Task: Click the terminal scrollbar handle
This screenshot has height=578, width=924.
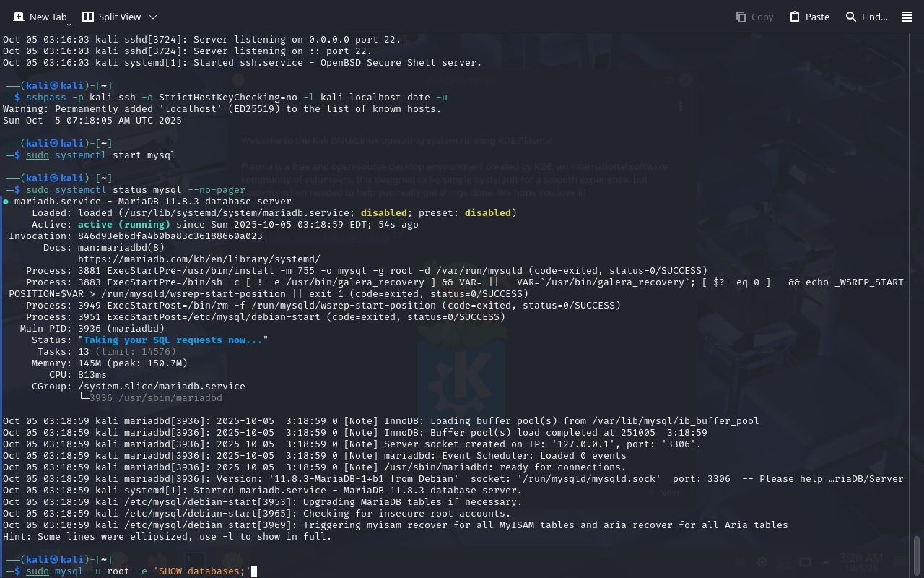Action: [917, 555]
